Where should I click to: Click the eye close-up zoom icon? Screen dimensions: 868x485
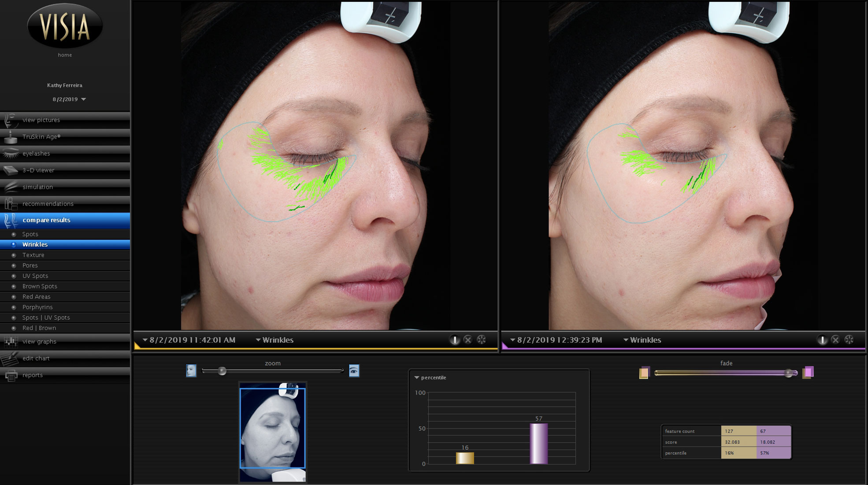pos(354,370)
